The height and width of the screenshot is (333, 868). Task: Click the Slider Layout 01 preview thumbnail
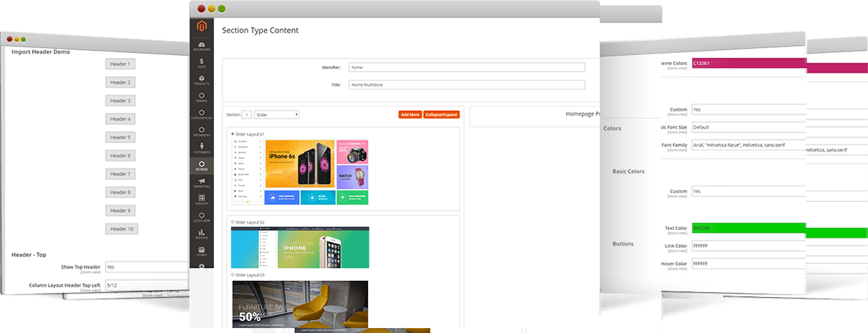(x=300, y=172)
